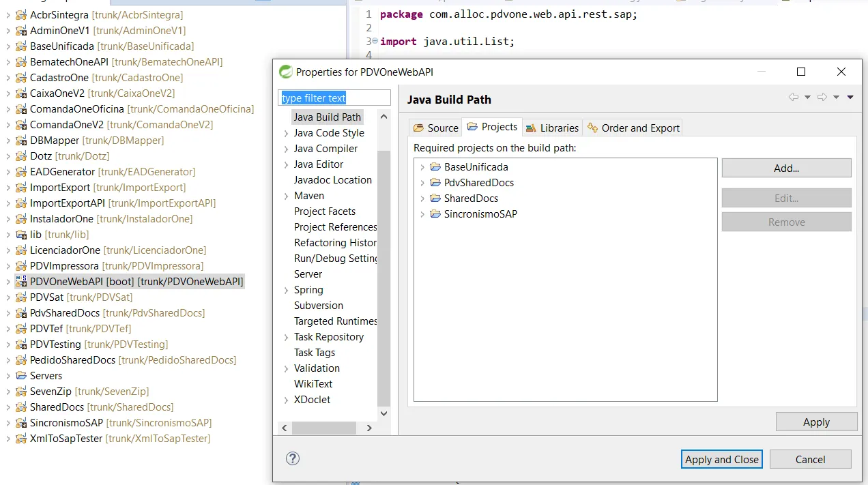Switch to the Source tab
This screenshot has height=485, width=868.
pos(435,128)
